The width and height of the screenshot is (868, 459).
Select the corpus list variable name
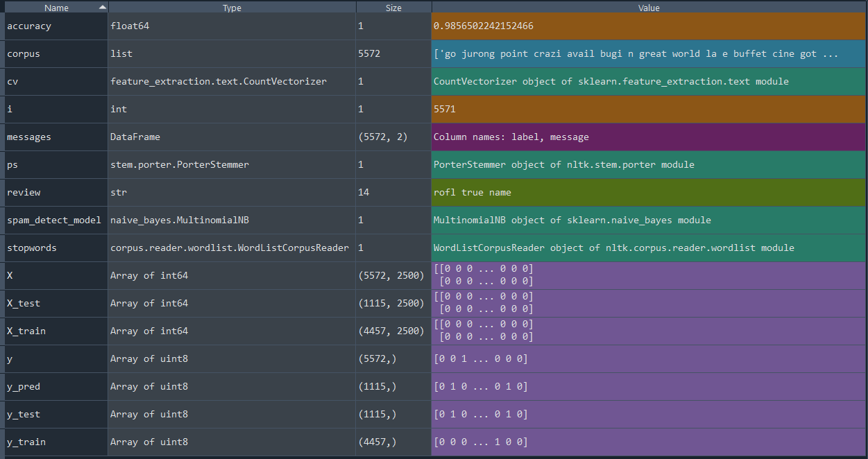click(24, 54)
